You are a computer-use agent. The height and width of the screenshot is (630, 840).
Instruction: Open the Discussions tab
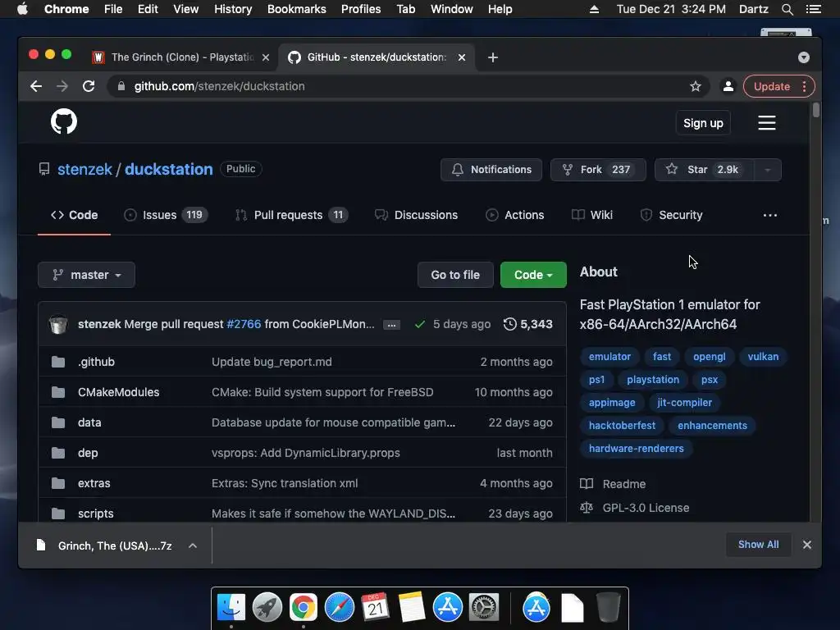coord(416,215)
